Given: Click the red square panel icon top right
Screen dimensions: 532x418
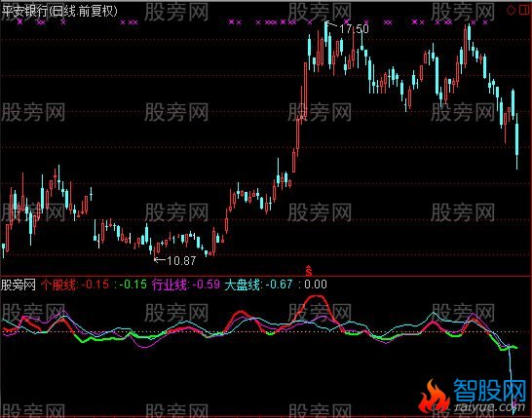Looking at the screenshot, I should (x=524, y=10).
